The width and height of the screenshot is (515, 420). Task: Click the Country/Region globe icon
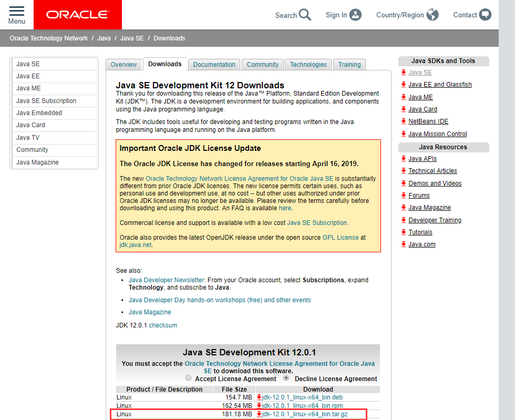[x=432, y=15]
